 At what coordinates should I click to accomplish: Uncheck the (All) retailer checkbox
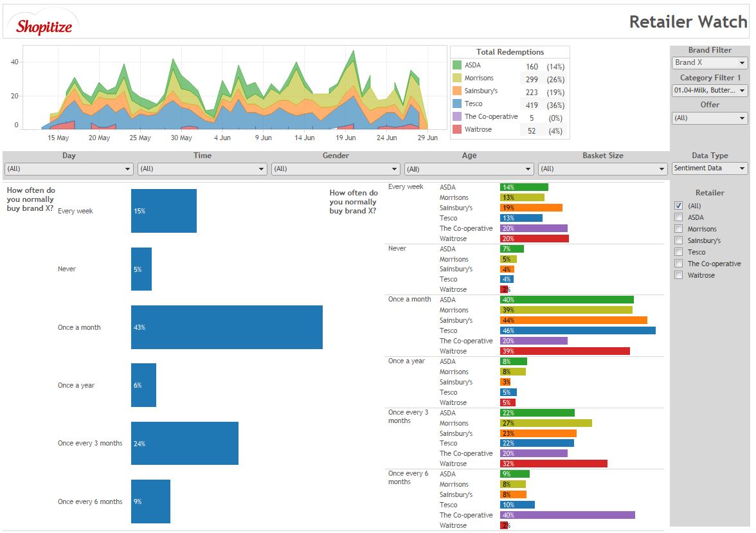click(x=679, y=206)
